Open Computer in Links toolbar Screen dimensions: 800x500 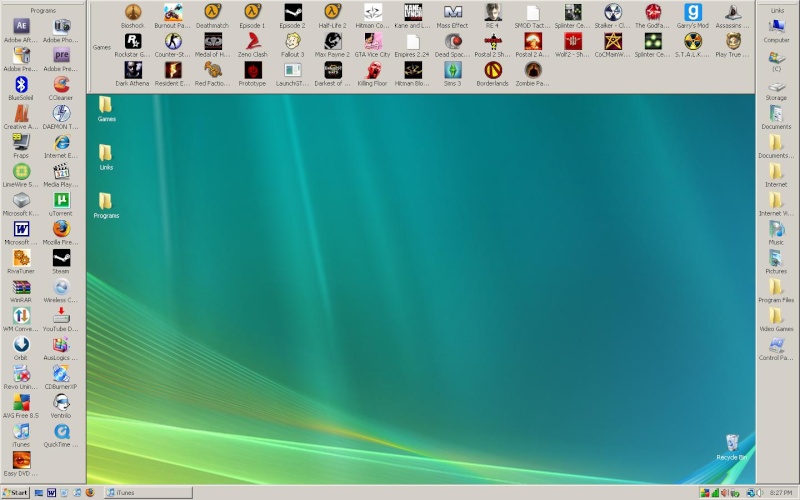point(776,30)
